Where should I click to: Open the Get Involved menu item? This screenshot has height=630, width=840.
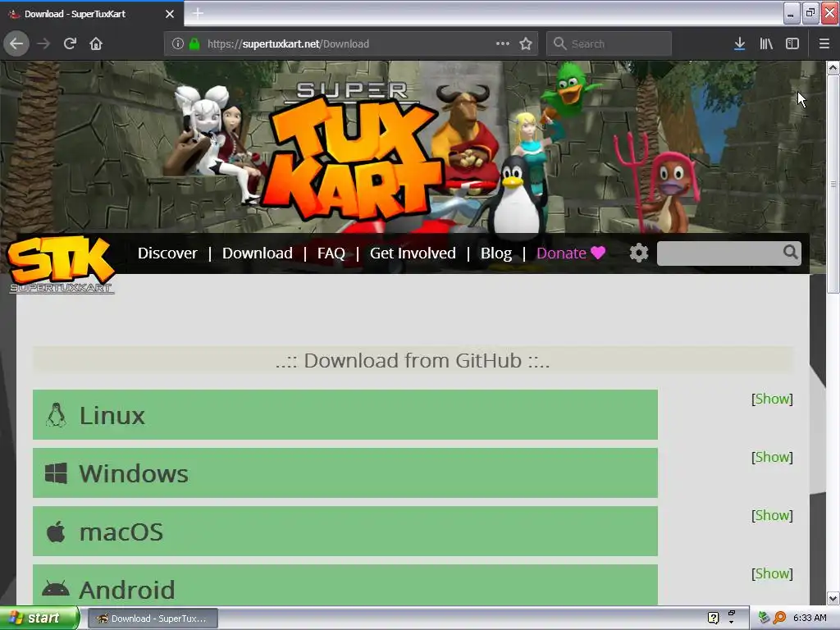point(413,253)
